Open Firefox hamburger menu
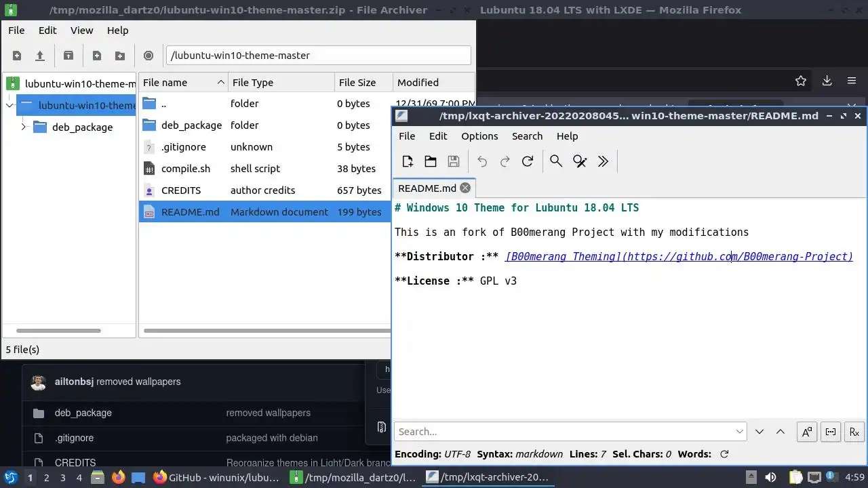868x488 pixels. click(852, 81)
